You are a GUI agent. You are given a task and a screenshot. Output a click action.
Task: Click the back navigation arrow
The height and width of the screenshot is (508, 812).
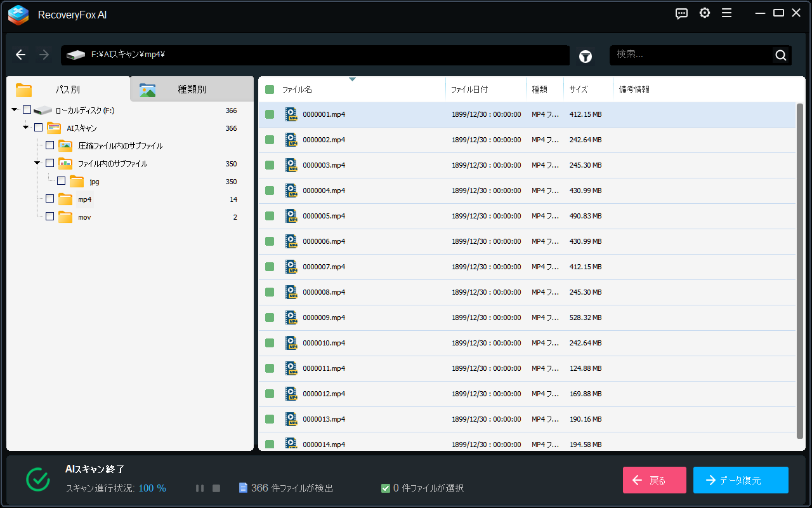[x=21, y=55]
